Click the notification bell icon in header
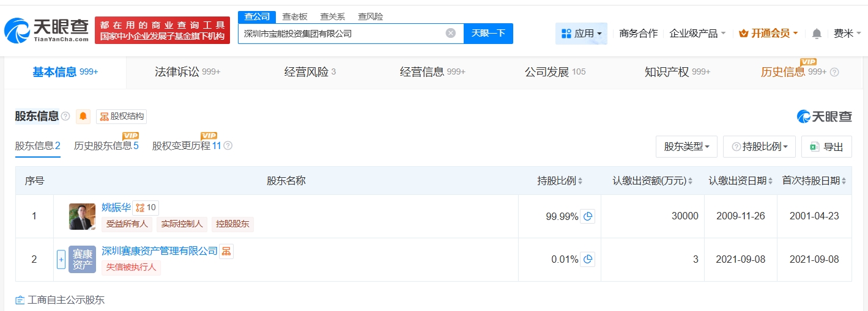 [x=817, y=34]
